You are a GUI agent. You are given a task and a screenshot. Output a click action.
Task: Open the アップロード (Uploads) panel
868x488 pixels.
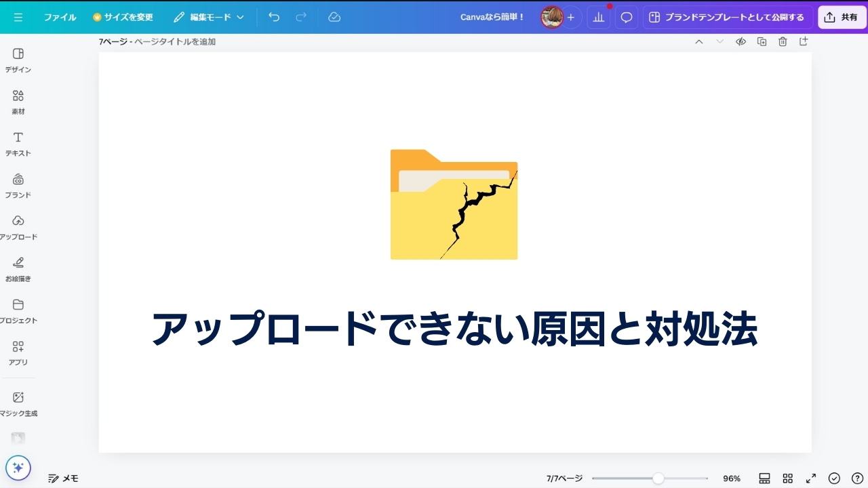(x=18, y=227)
